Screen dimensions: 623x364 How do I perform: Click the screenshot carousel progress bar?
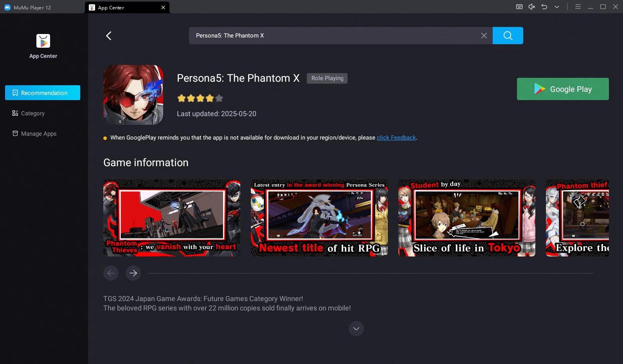coord(371,273)
